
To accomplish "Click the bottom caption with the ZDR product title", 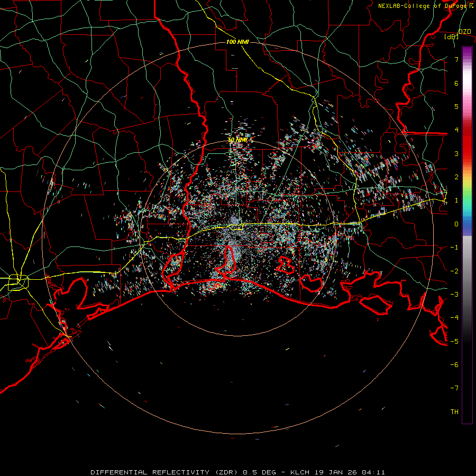I will pyautogui.click(x=237, y=472).
